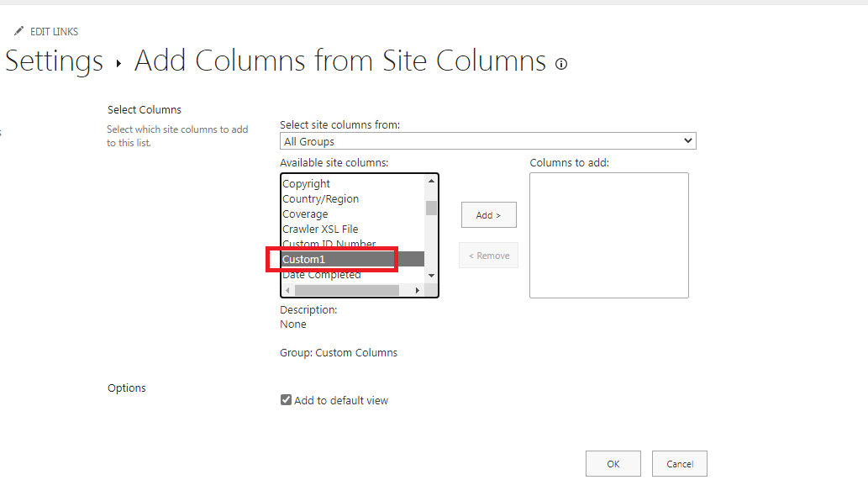
Task: Open the All Groups dropdown
Action: click(x=487, y=141)
